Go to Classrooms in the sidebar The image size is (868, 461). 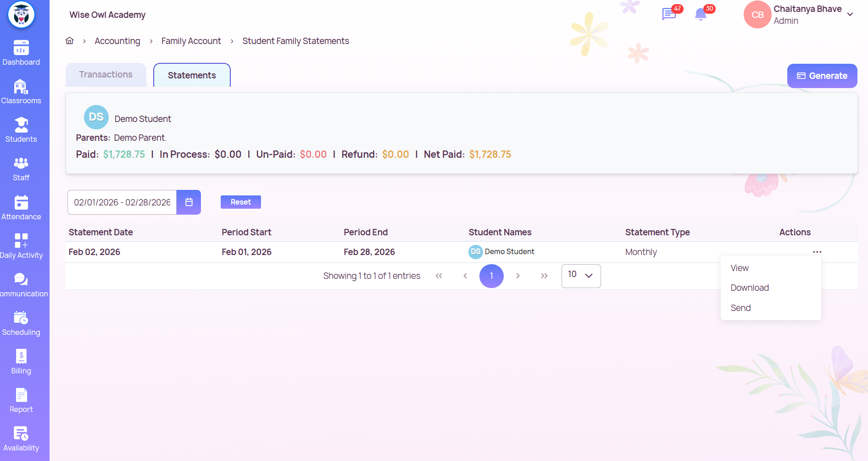(21, 87)
